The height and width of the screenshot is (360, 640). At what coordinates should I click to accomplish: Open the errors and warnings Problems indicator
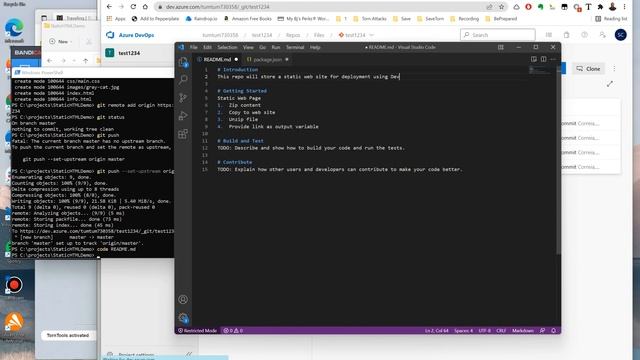pyautogui.click(x=233, y=331)
